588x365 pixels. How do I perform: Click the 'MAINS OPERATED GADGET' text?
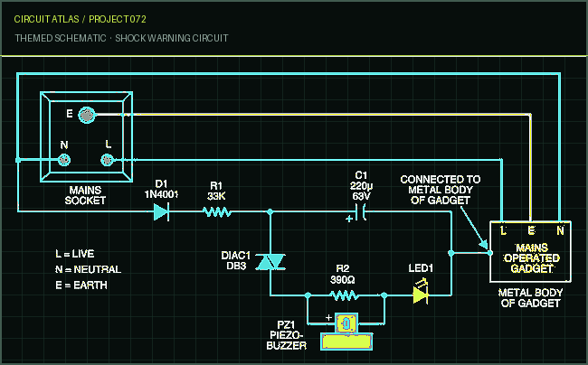click(532, 258)
